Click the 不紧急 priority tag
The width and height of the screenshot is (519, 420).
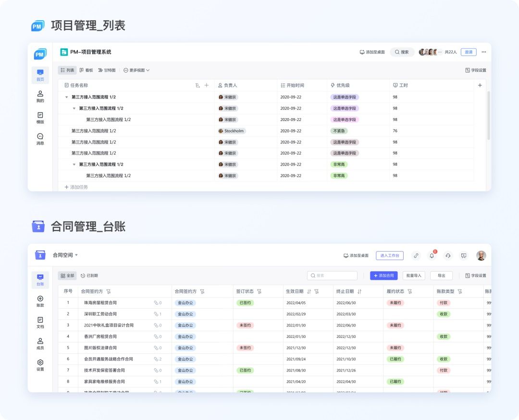(339, 131)
